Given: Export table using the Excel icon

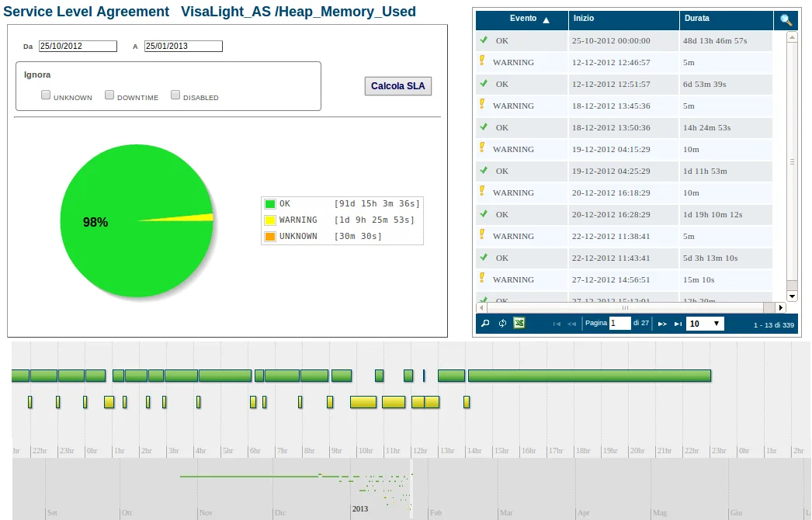Looking at the screenshot, I should (519, 323).
